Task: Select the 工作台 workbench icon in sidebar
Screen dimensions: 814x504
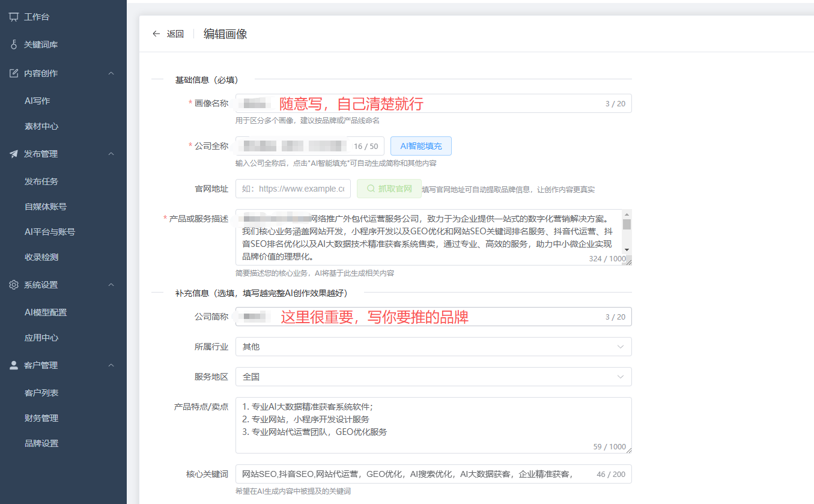Action: [14, 16]
